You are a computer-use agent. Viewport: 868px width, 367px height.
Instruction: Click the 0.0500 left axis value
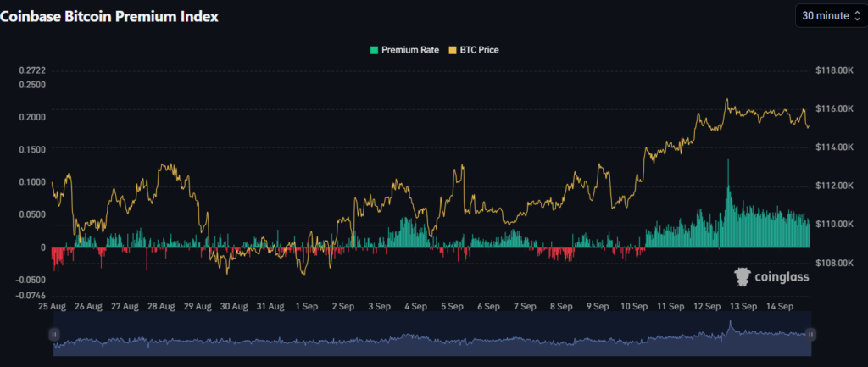(32, 214)
